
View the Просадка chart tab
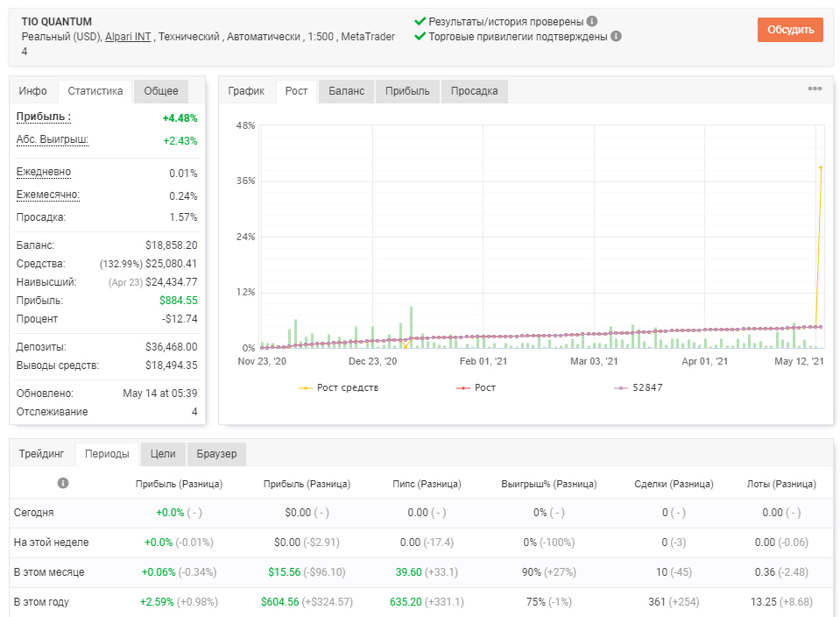474,90
